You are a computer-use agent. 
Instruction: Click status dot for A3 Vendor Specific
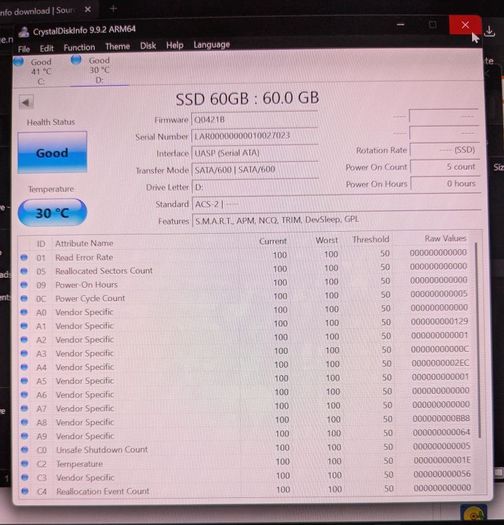click(24, 353)
